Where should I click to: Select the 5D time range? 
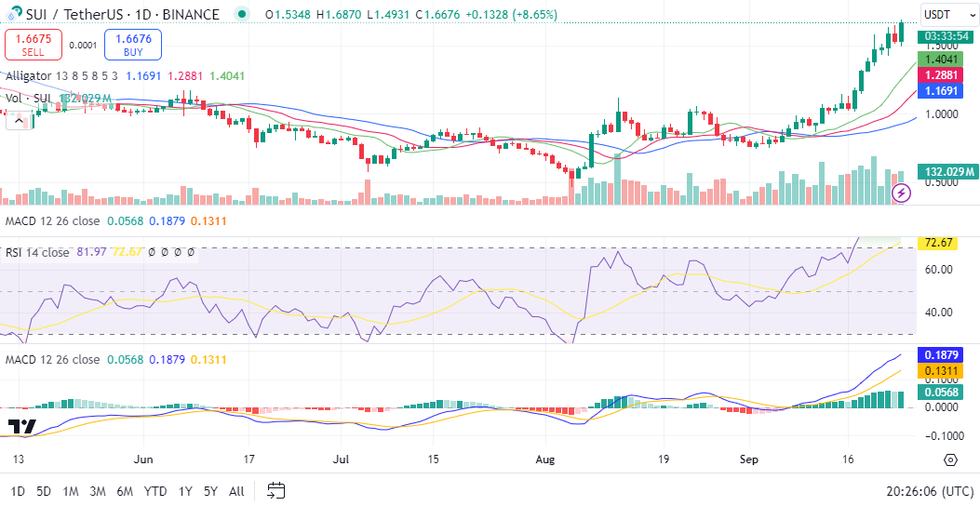click(43, 491)
